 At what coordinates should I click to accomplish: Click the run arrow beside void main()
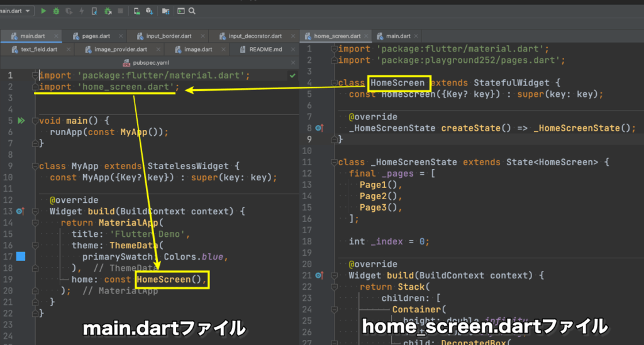pyautogui.click(x=21, y=121)
